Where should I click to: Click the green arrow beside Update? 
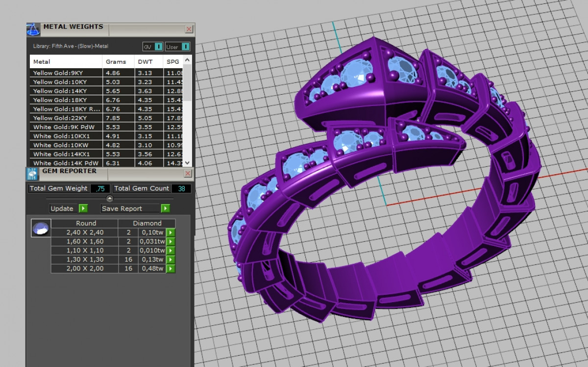83,209
